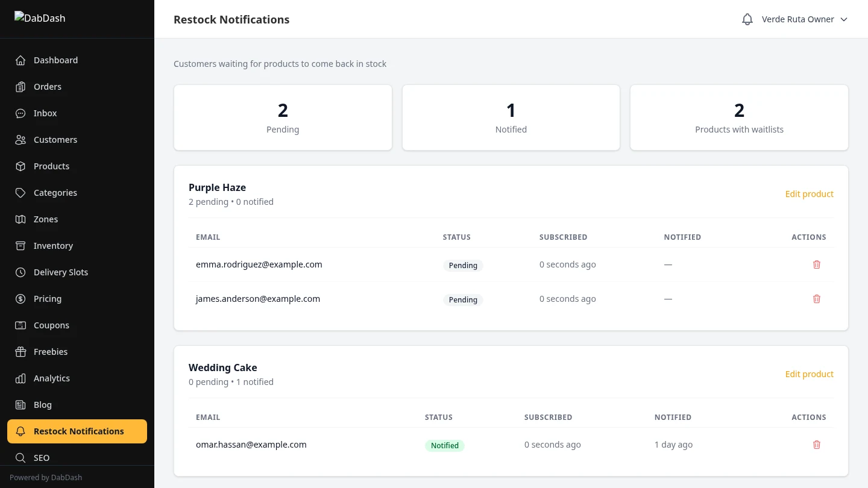Delete emma.rodriguez@example.com from waitlist
The height and width of the screenshot is (488, 868).
[817, 264]
